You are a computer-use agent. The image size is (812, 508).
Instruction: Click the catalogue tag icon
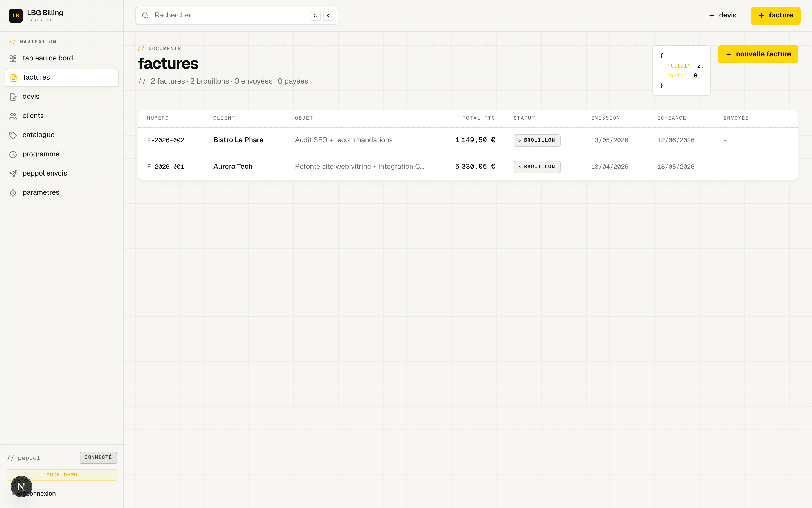click(13, 135)
